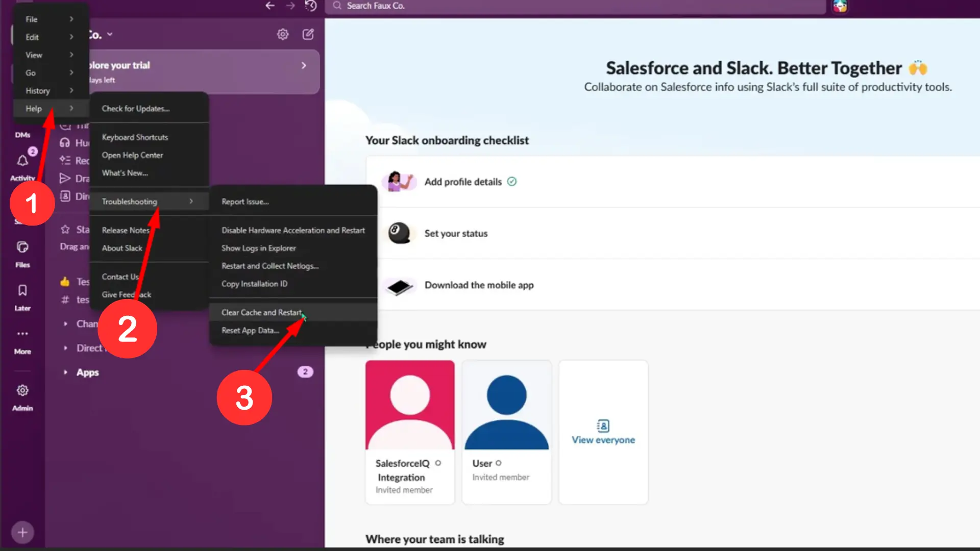Start a new message with compose icon
The width and height of the screenshot is (980, 551).
pos(308,34)
